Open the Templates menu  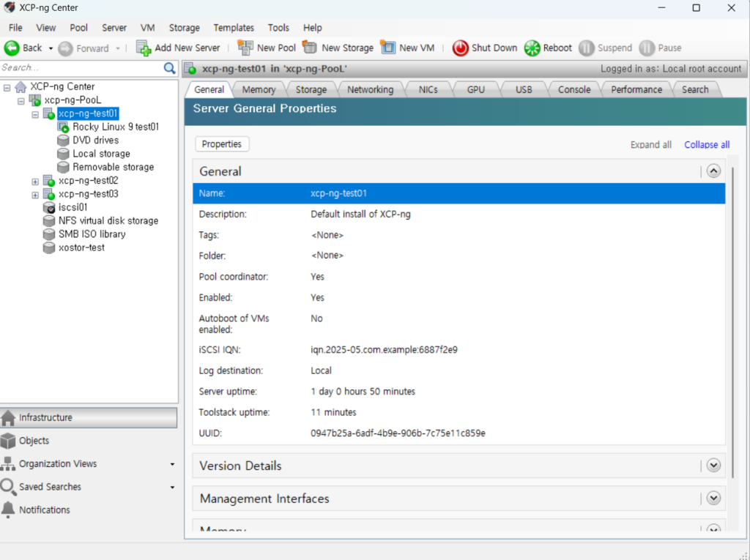pos(234,28)
